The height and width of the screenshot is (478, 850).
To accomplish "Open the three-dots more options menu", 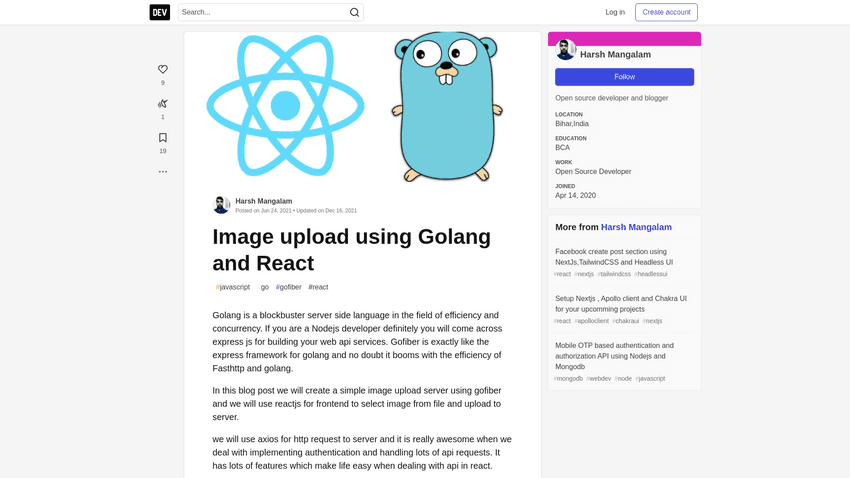I will point(163,172).
